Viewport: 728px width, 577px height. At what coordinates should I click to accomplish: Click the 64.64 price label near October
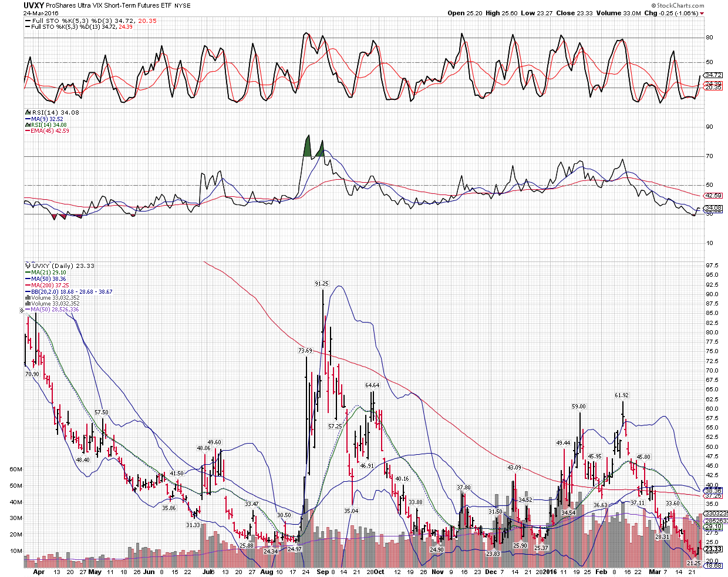[372, 385]
